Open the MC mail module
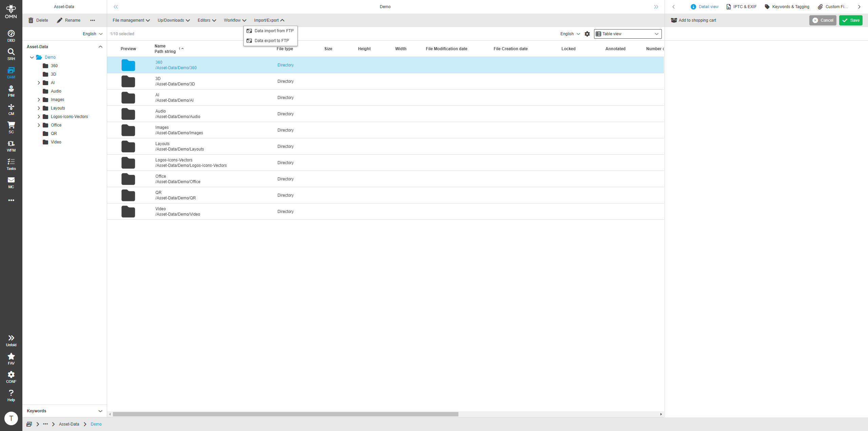 coord(11,183)
